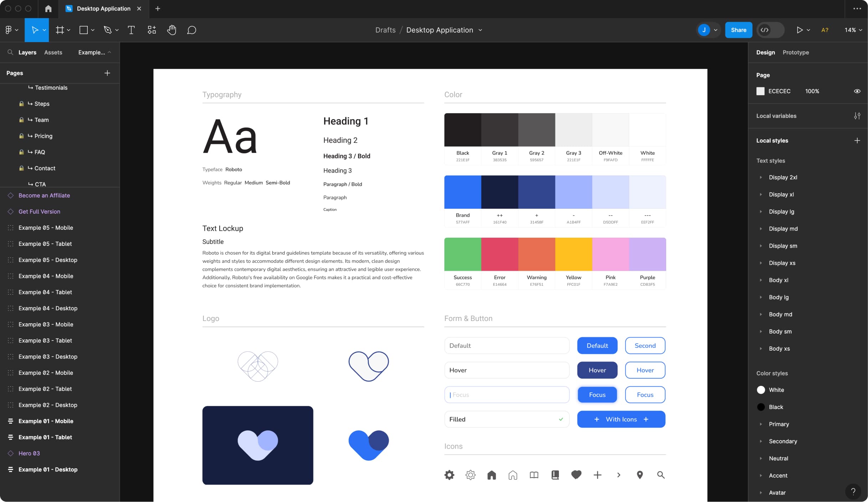Expand the Display 2xl text style
The height and width of the screenshot is (502, 868).
[761, 177]
